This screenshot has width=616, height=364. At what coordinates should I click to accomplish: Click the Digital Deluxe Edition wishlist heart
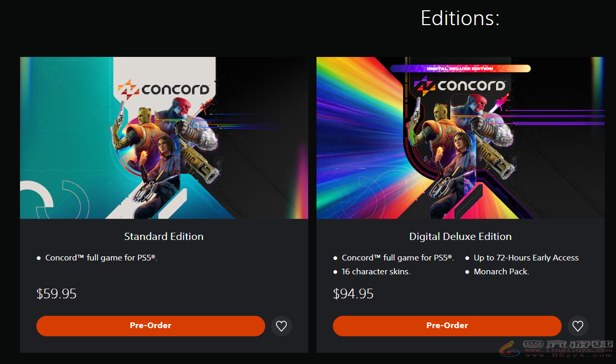(x=578, y=326)
